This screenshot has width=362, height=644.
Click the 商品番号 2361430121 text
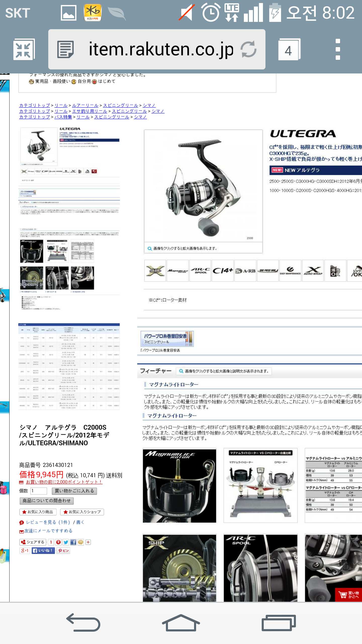46,465
